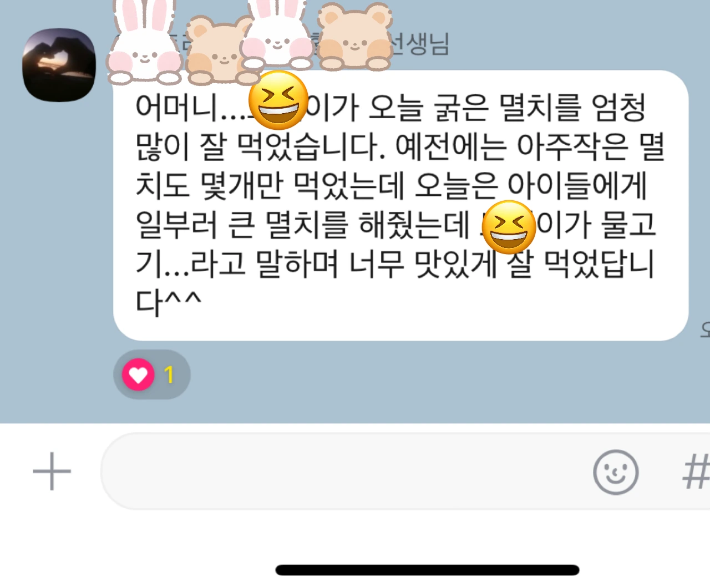This screenshot has width=710, height=588.
Task: Tap the laughing emoji before 이가 오늘
Action: [278, 100]
